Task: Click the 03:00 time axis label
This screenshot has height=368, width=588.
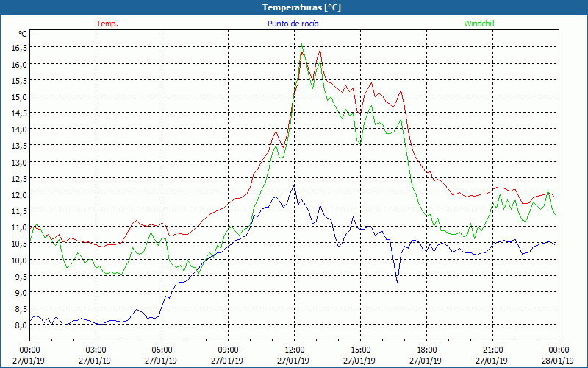Action: (95, 350)
